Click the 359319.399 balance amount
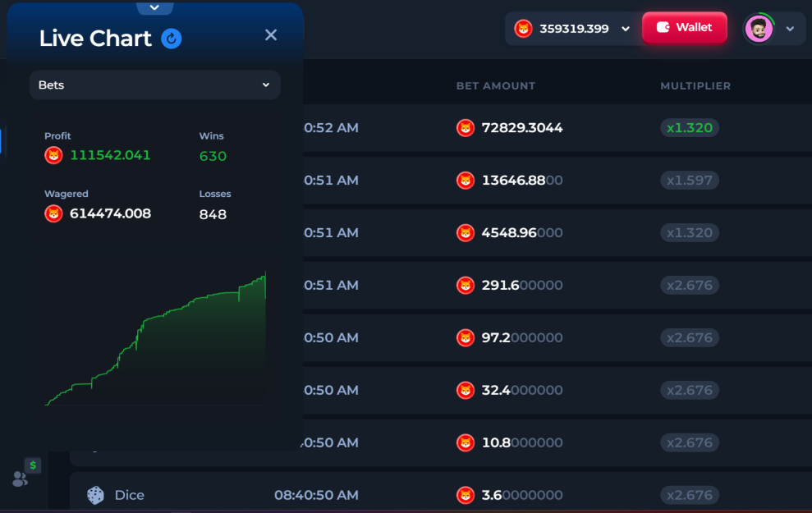Viewport: 812px width, 513px height. (574, 29)
